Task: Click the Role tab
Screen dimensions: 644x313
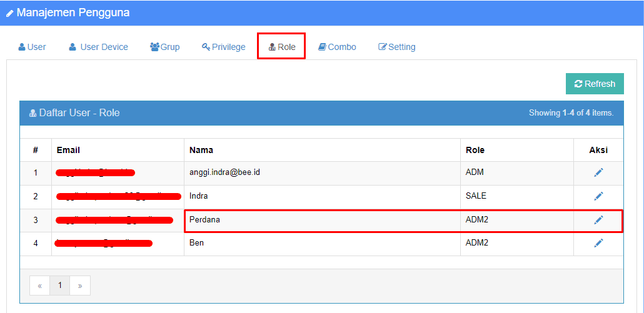Action: [281, 47]
